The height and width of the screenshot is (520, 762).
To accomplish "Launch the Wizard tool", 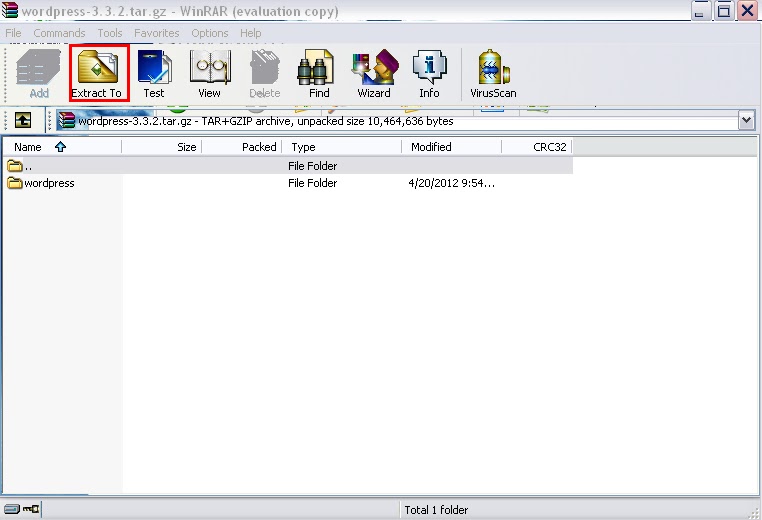I will [374, 74].
